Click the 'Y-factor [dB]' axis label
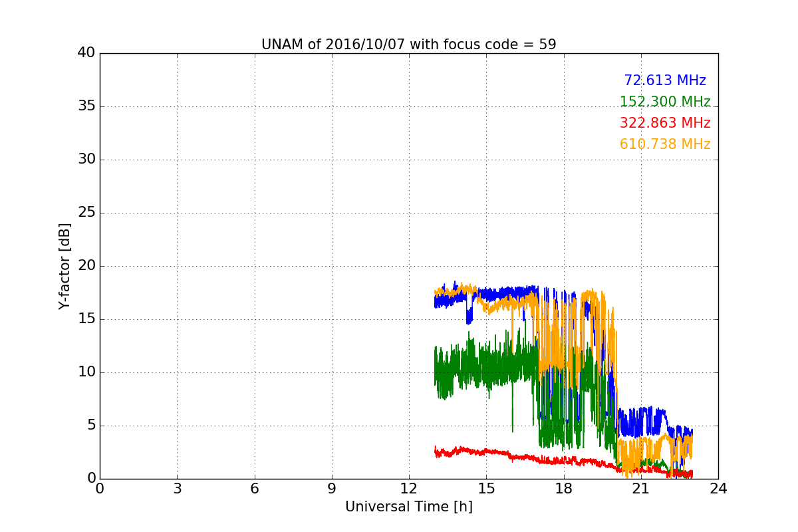The image size is (798, 532). point(65,266)
